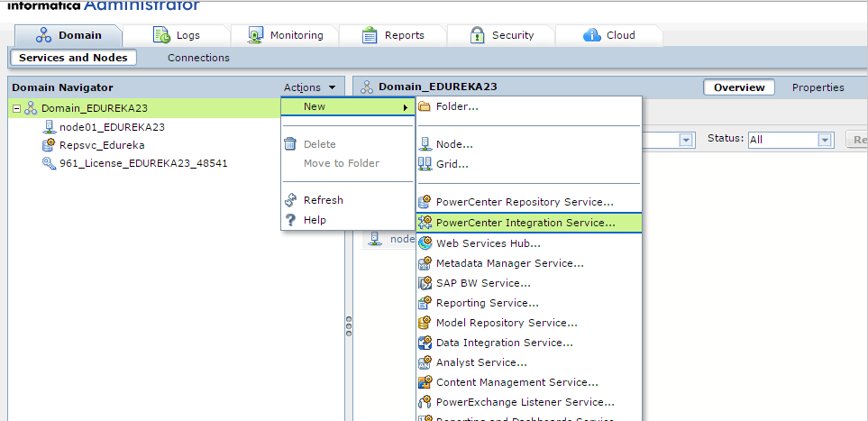This screenshot has width=868, height=421.
Task: Click the Reports tab clipboard icon
Action: coord(370,35)
